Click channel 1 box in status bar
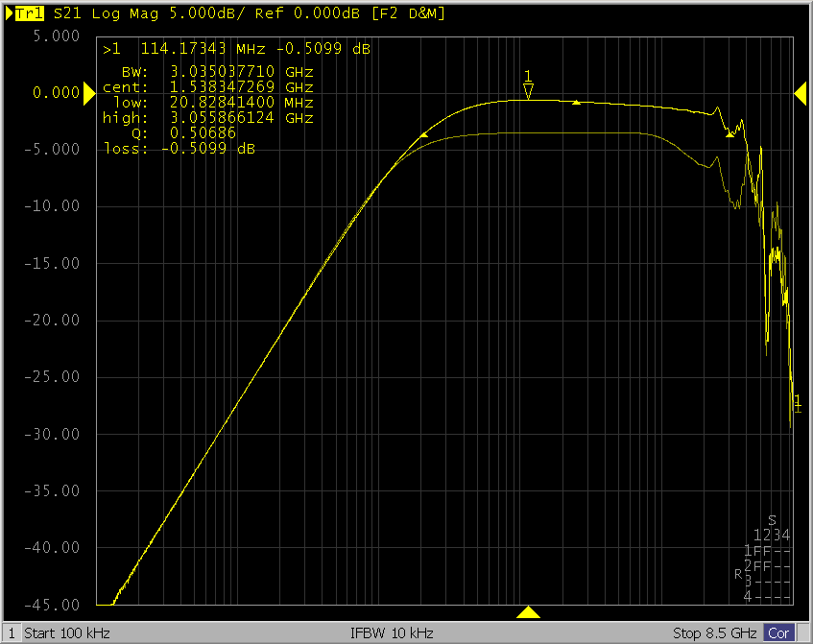This screenshot has width=813, height=644. 12,633
